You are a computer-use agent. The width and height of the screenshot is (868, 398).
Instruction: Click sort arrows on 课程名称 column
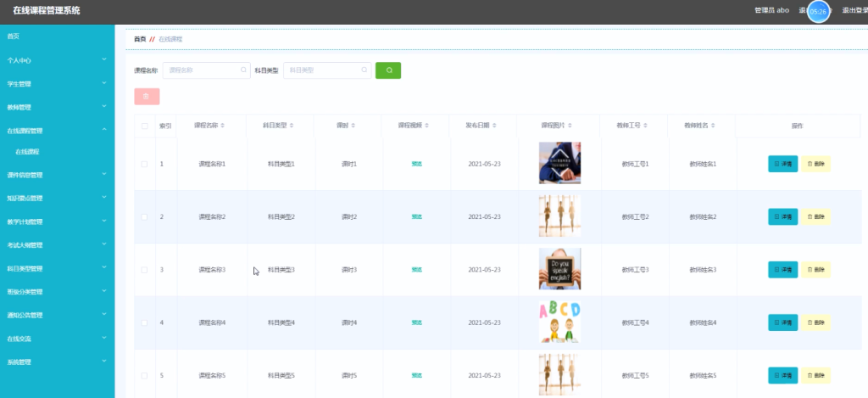(223, 126)
